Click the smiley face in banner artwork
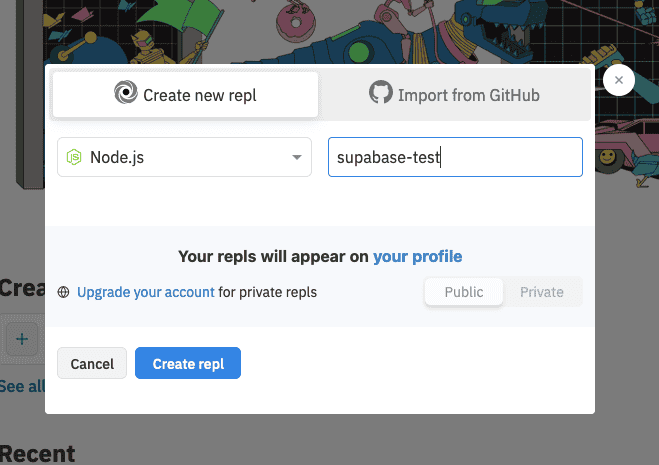The width and height of the screenshot is (659, 465). (x=607, y=157)
